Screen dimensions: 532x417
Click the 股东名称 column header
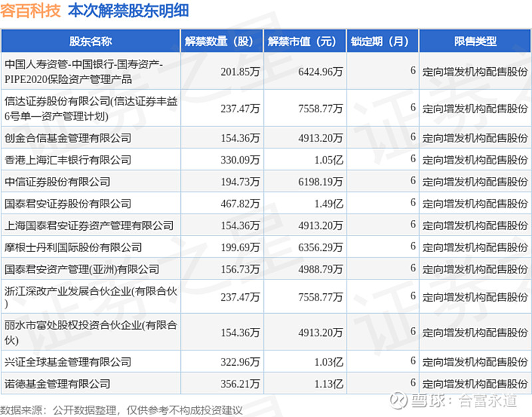[x=90, y=41]
